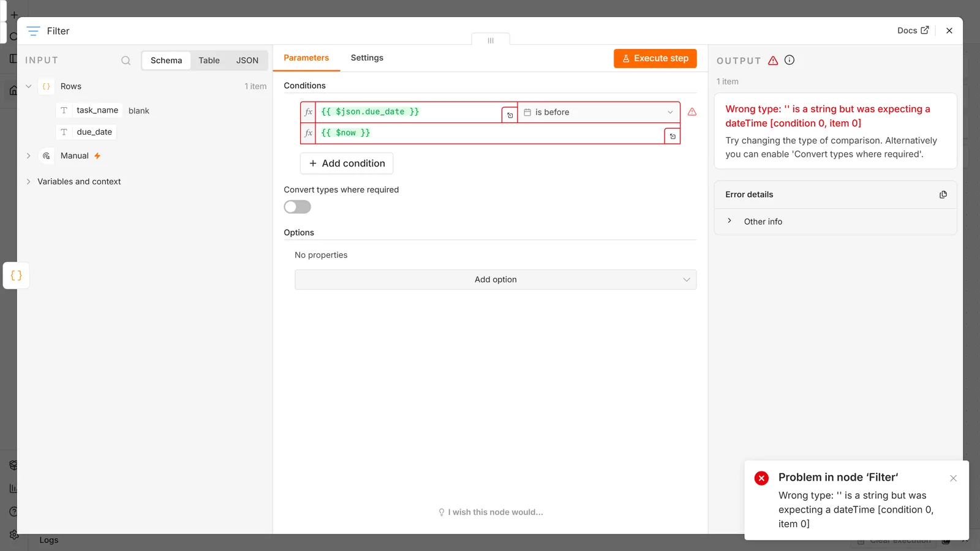Copy error details to clipboard
The image size is (980, 551).
(x=943, y=195)
